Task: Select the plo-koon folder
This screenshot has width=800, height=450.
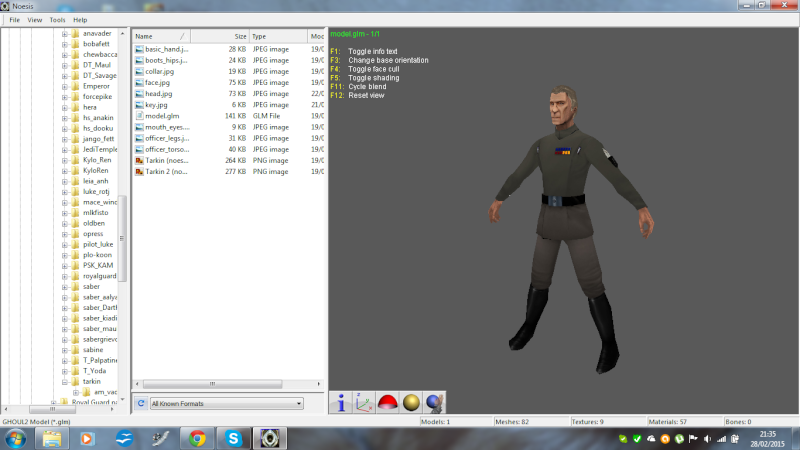Action: tap(97, 255)
